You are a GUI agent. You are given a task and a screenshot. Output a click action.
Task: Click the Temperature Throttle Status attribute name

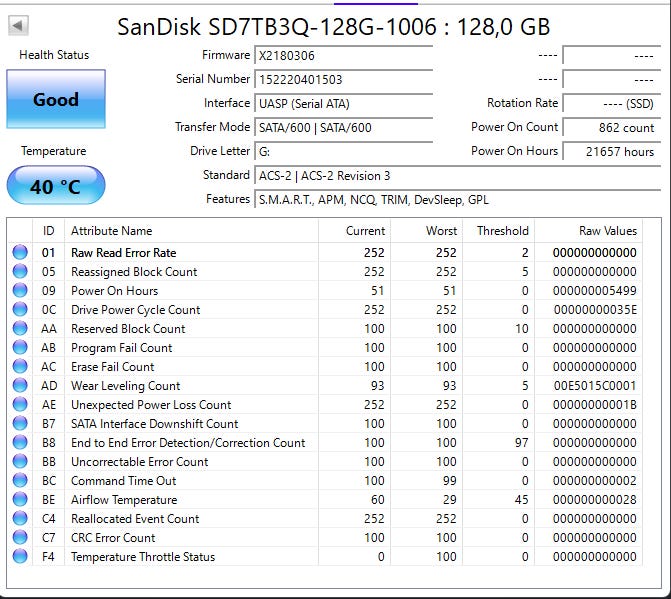(x=143, y=557)
